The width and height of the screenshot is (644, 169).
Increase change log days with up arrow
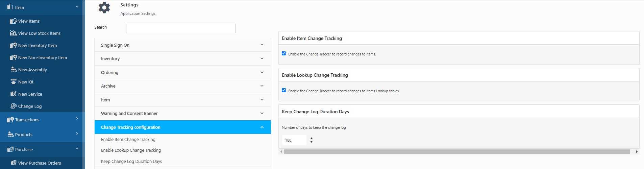(311, 138)
